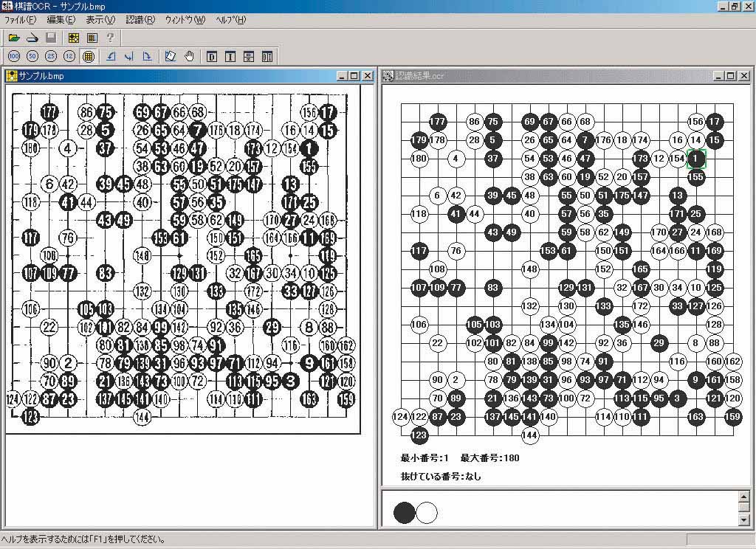Image resolution: width=756 pixels, height=549 pixels.
Task: Select the black stone swatch
Action: point(404,512)
